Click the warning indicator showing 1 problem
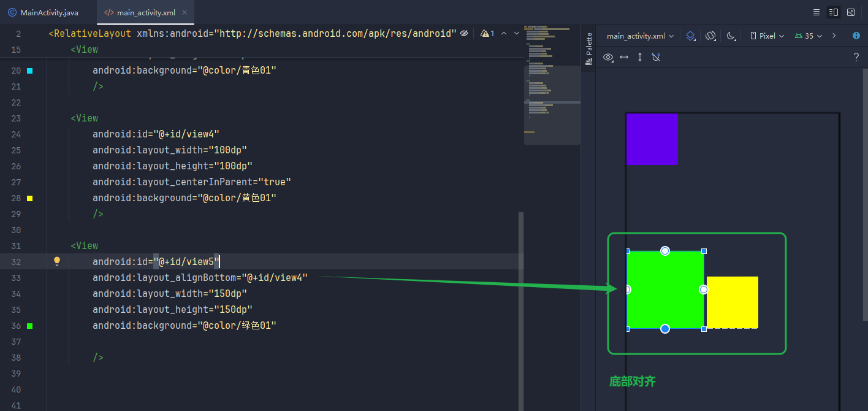This screenshot has width=868, height=411. point(487,33)
